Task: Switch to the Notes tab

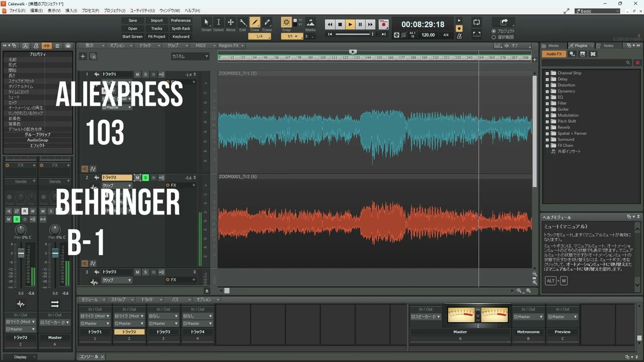Action: (x=608, y=46)
